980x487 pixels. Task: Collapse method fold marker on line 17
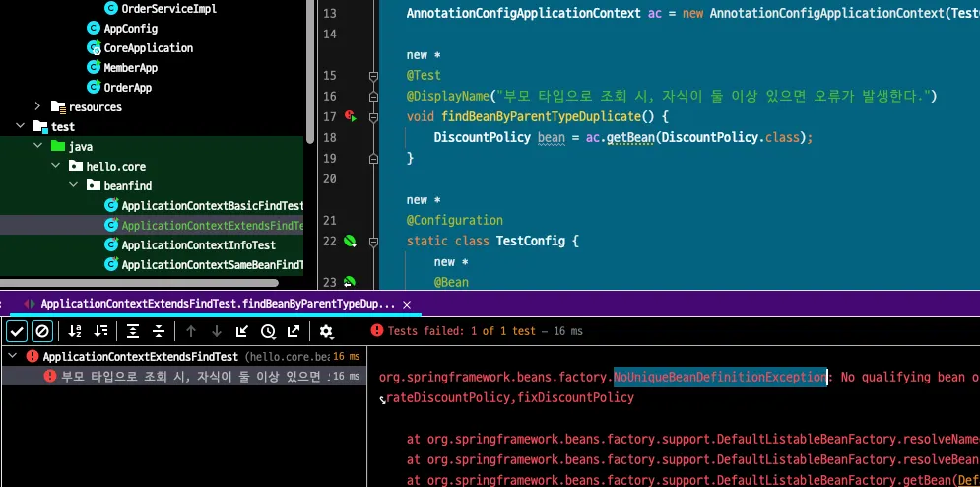click(x=373, y=117)
